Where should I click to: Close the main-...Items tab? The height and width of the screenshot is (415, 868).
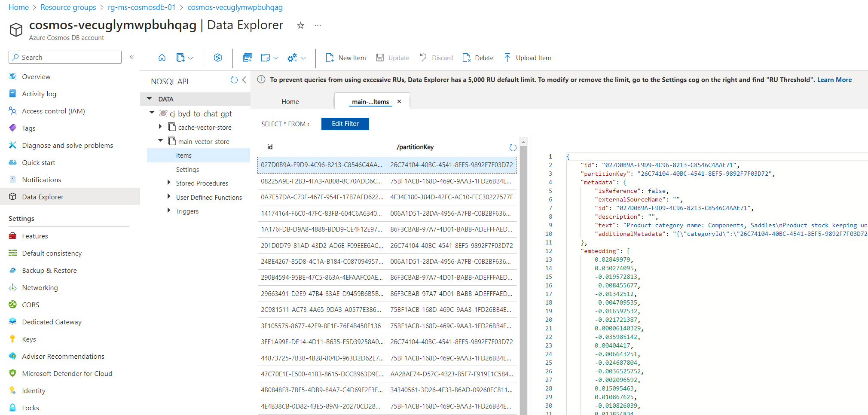(x=399, y=101)
